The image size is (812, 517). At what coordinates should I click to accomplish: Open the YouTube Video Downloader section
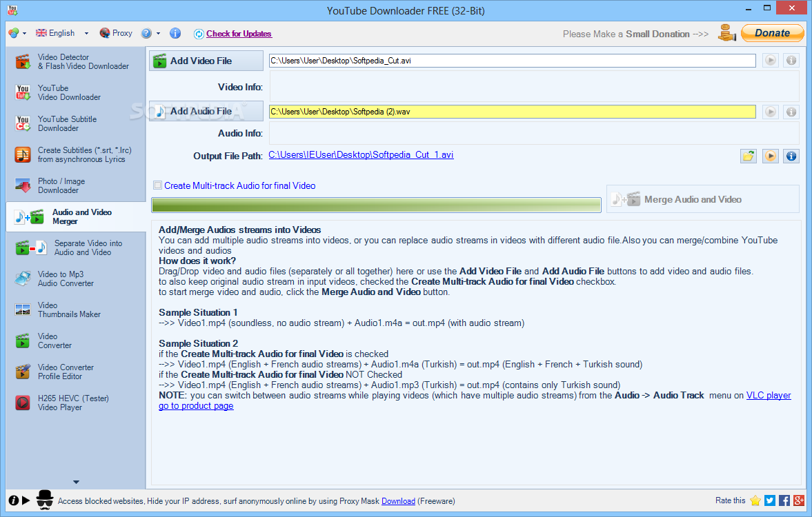tap(76, 92)
